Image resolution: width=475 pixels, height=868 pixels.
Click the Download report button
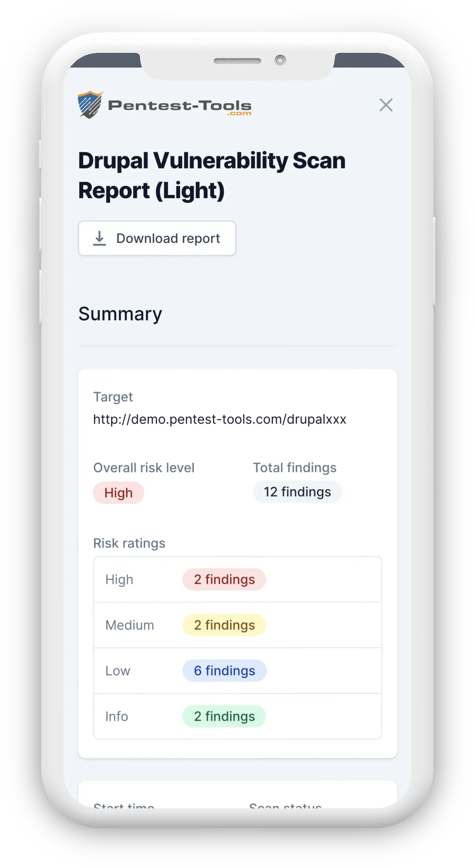[x=157, y=238]
